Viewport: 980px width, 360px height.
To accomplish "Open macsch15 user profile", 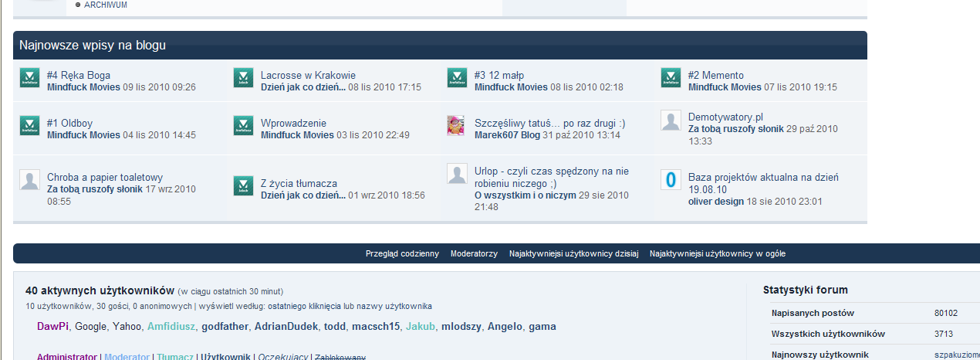I will click(x=376, y=327).
